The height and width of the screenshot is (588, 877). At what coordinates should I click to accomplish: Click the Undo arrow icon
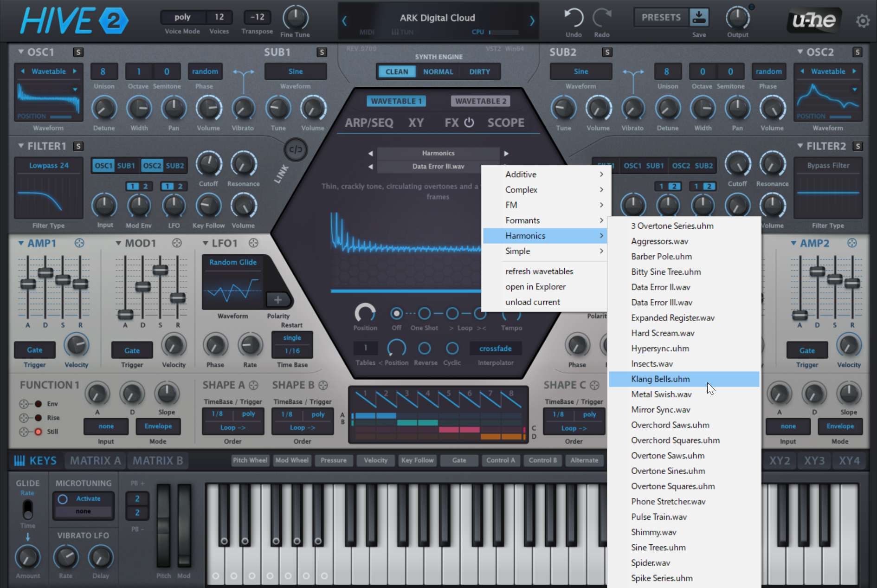(574, 18)
